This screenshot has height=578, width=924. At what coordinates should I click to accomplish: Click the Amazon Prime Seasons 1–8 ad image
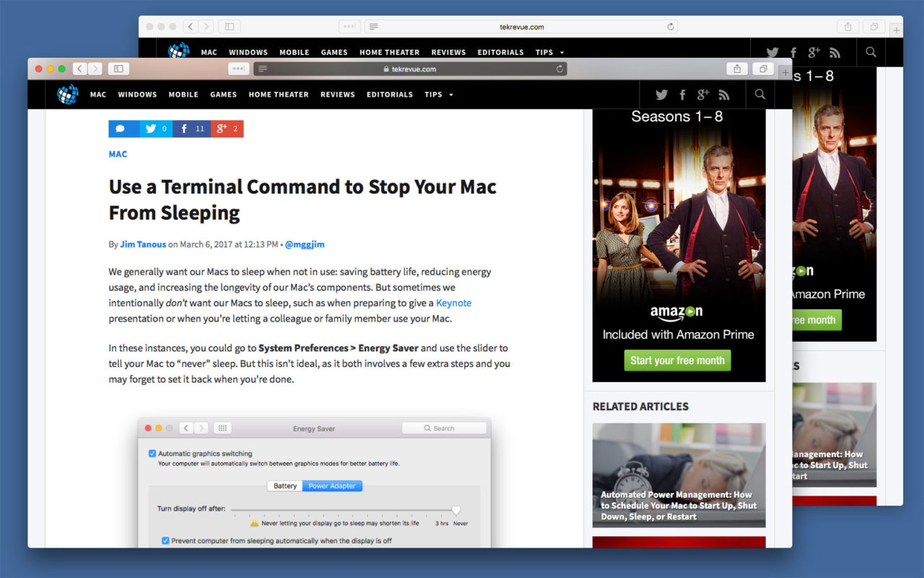[x=679, y=246]
